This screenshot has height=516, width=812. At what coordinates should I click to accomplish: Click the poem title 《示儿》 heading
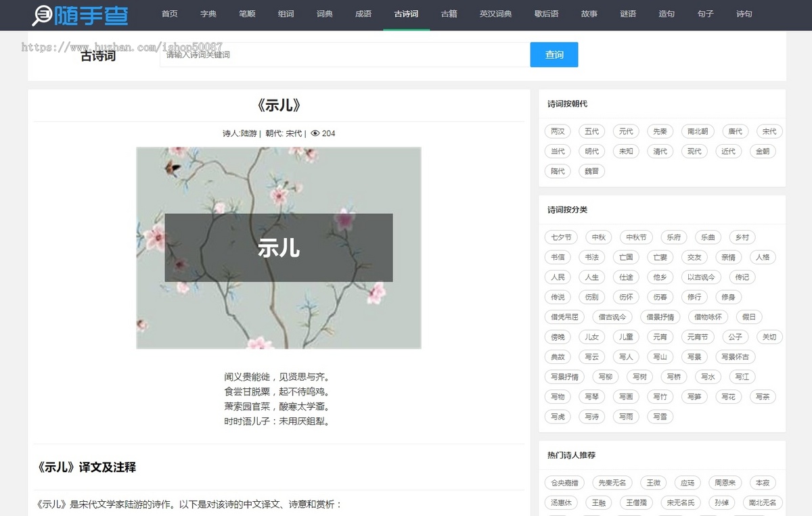click(x=279, y=105)
